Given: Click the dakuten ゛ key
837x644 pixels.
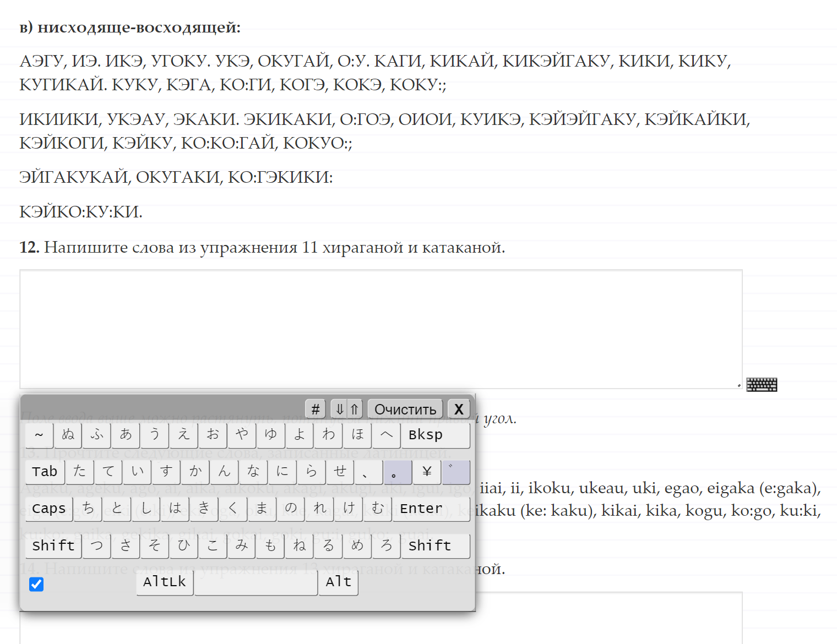Looking at the screenshot, I should click(455, 472).
